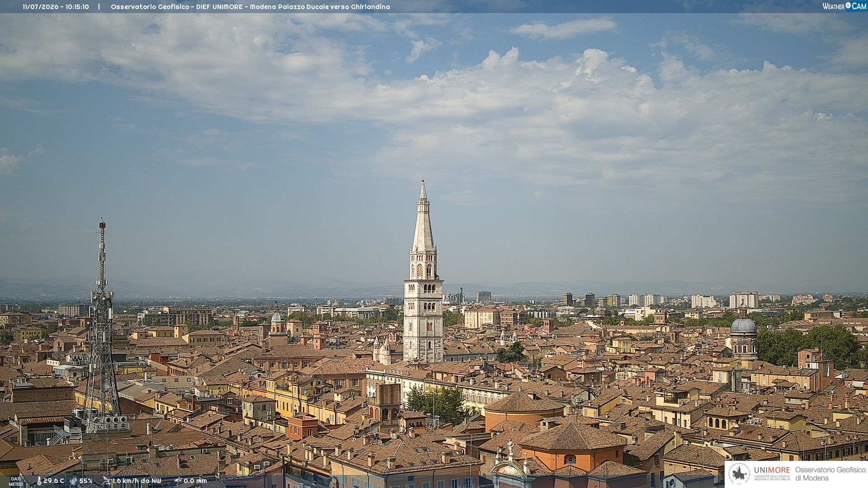Screen dimensions: 868x488
Task: Click the 0.0 mm rainfall value
Action: click(195, 481)
